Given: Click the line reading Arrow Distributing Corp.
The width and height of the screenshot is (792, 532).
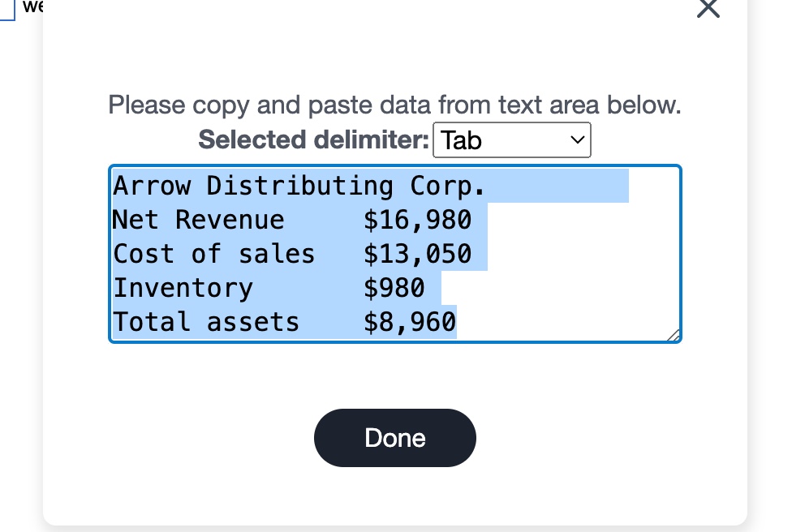Looking at the screenshot, I should point(299,186).
